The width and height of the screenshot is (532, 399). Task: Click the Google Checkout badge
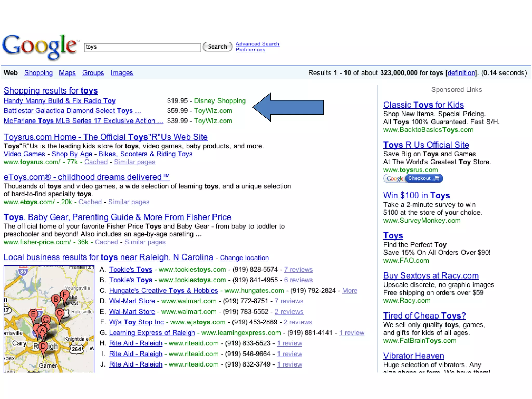413,178
